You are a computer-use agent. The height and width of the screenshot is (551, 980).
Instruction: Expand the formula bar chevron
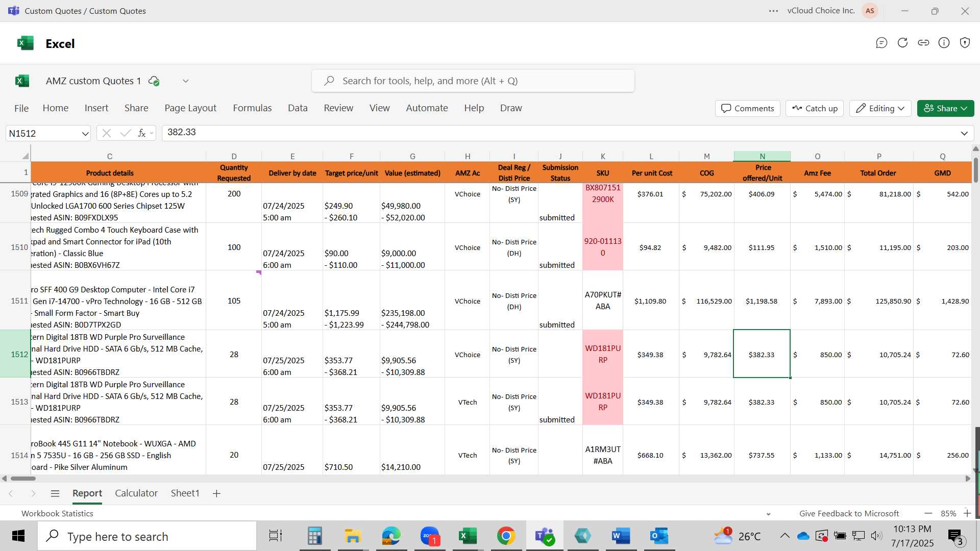[964, 133]
